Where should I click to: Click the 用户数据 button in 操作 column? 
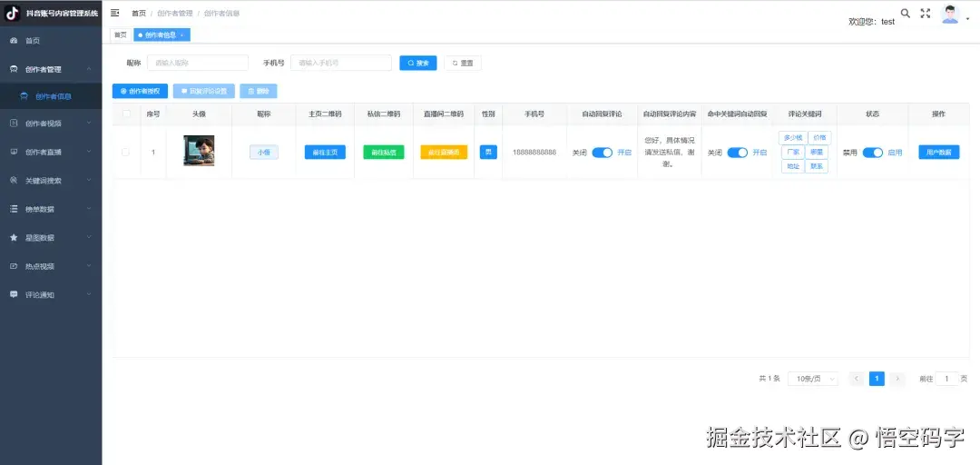click(x=939, y=152)
